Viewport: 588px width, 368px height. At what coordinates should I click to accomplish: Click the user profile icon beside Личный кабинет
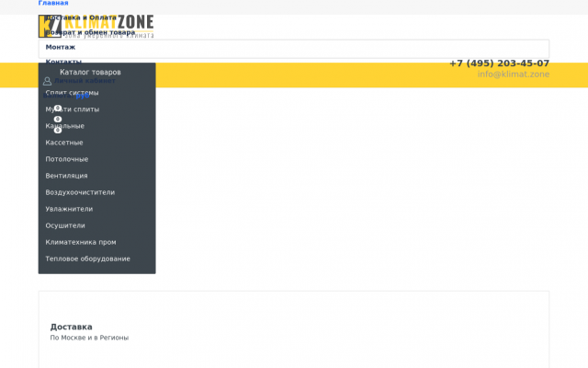click(47, 81)
